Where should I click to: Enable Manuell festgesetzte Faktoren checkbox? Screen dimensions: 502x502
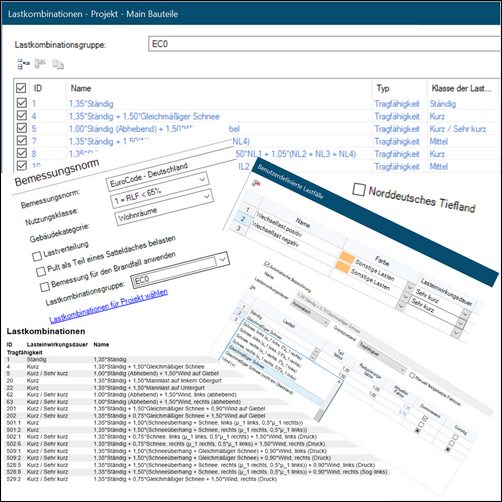coord(412,376)
